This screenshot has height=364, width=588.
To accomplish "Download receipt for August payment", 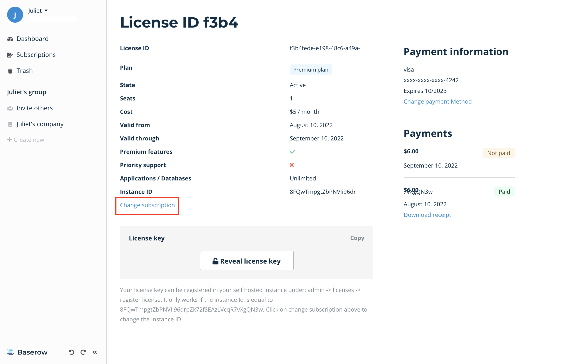I will click(427, 215).
